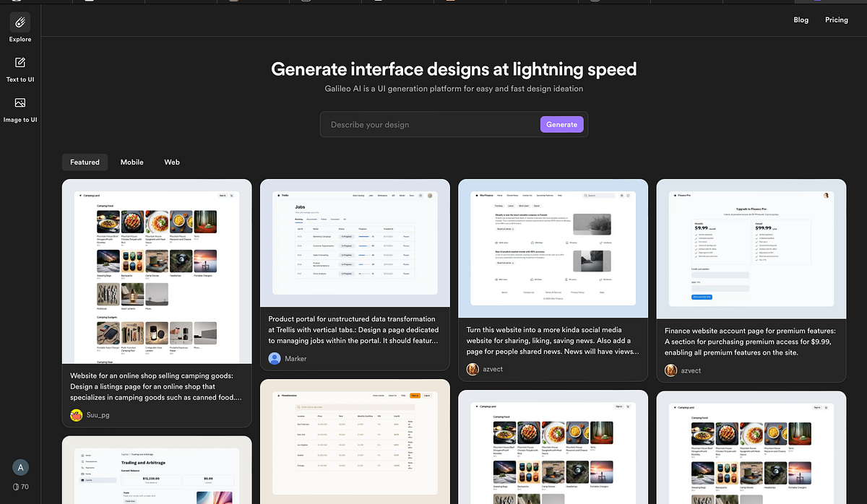Screen dimensions: 867x504
Task: Click the author name Marker
Action: coord(296,359)
